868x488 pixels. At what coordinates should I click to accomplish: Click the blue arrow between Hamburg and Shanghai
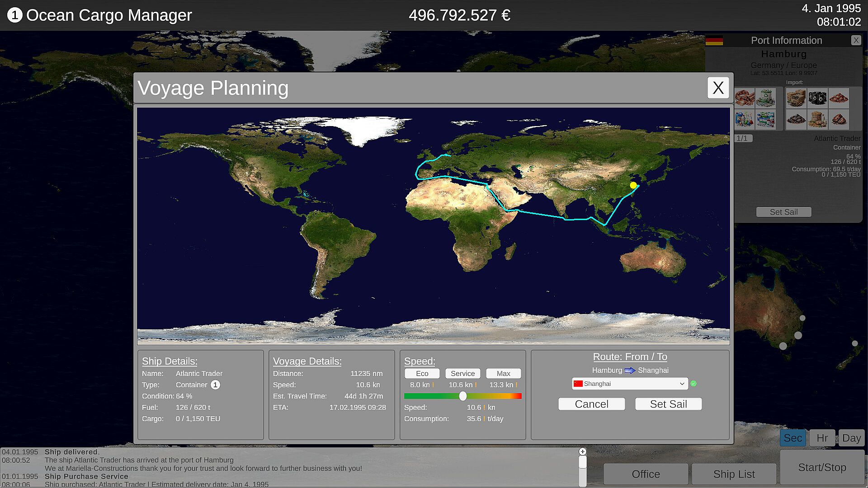(x=630, y=371)
